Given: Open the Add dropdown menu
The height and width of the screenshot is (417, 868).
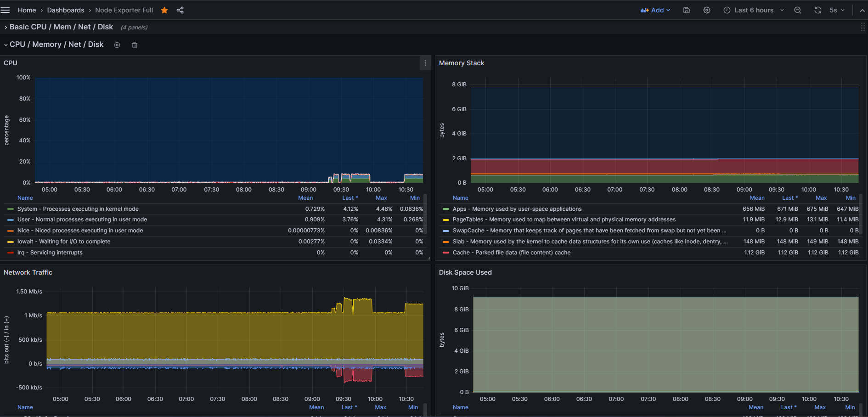Looking at the screenshot, I should pos(655,10).
